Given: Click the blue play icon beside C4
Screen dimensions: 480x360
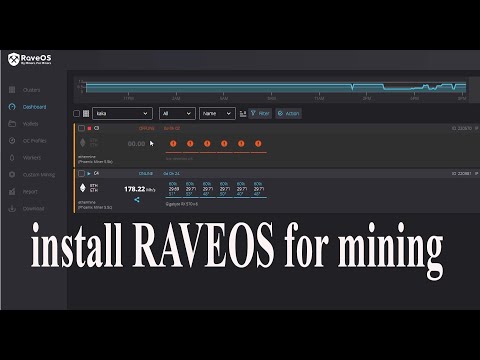Looking at the screenshot, I should tap(89, 173).
